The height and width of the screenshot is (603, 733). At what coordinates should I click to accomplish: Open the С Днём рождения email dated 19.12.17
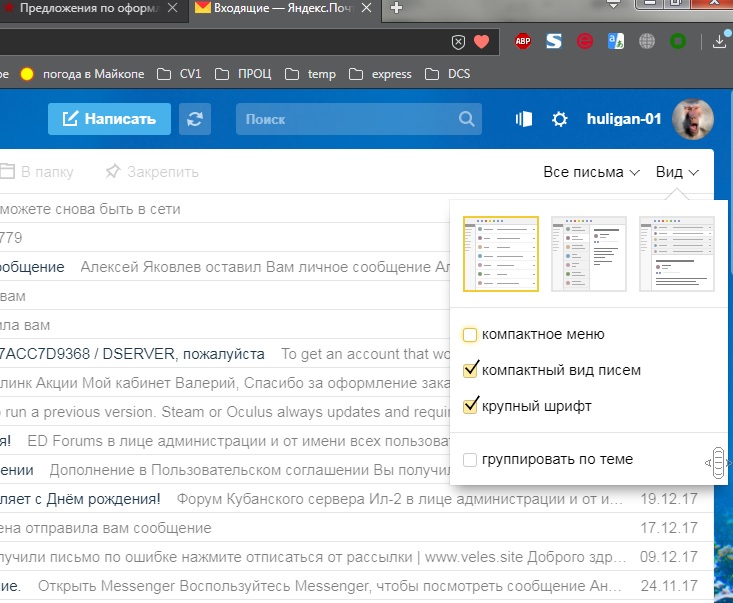click(357, 499)
